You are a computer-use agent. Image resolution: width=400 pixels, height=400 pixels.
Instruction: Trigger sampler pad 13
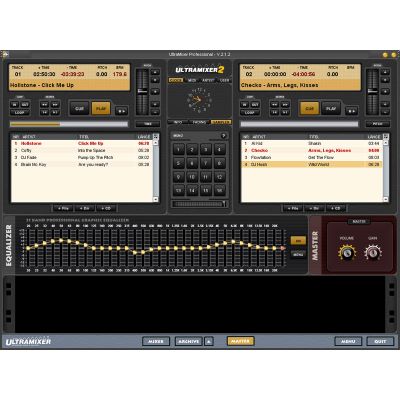pos(178,191)
